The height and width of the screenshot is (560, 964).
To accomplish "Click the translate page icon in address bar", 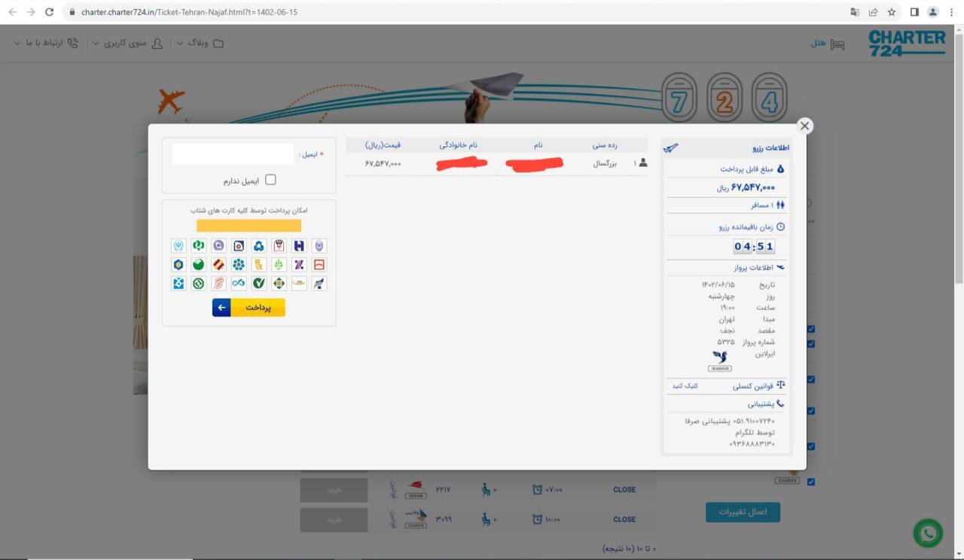I will tap(855, 12).
